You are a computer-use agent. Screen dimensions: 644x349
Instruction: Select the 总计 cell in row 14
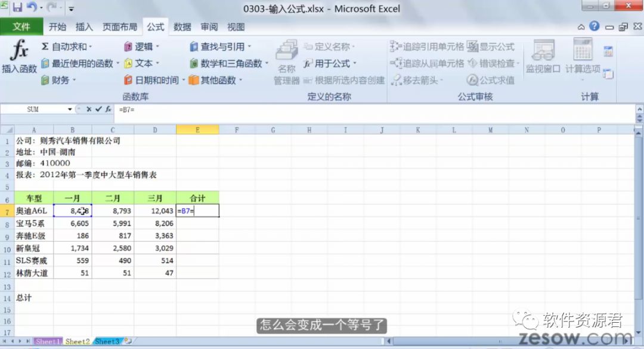tap(33, 298)
